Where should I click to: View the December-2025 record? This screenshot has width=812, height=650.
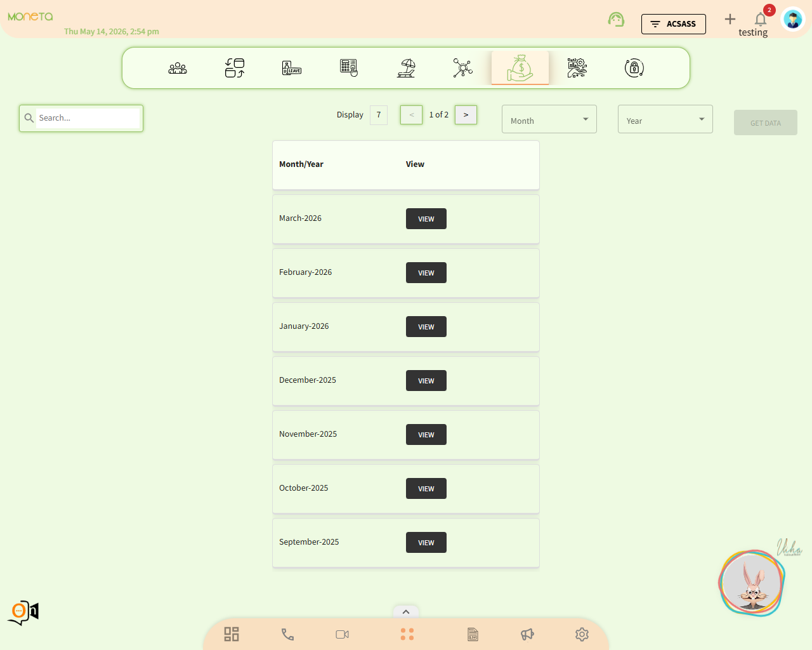(x=426, y=381)
